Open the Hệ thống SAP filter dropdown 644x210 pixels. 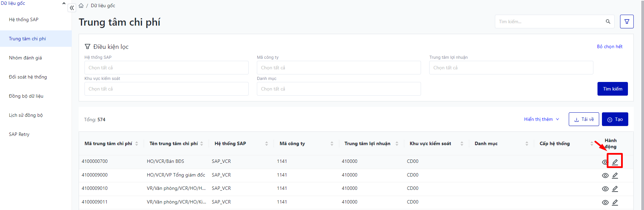(x=166, y=68)
